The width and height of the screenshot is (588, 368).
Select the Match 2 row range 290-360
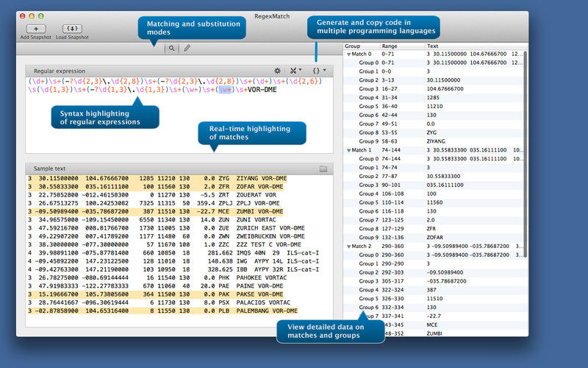pos(433,246)
